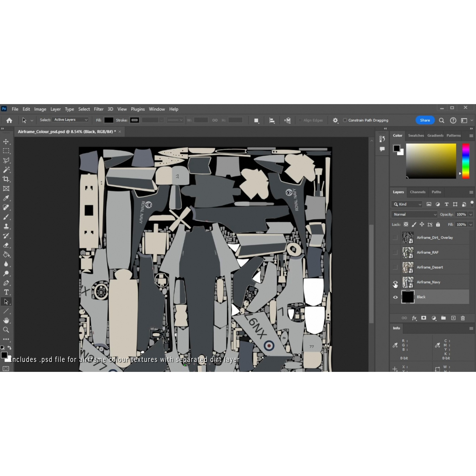Select the Clone Stamp tool

point(6,226)
